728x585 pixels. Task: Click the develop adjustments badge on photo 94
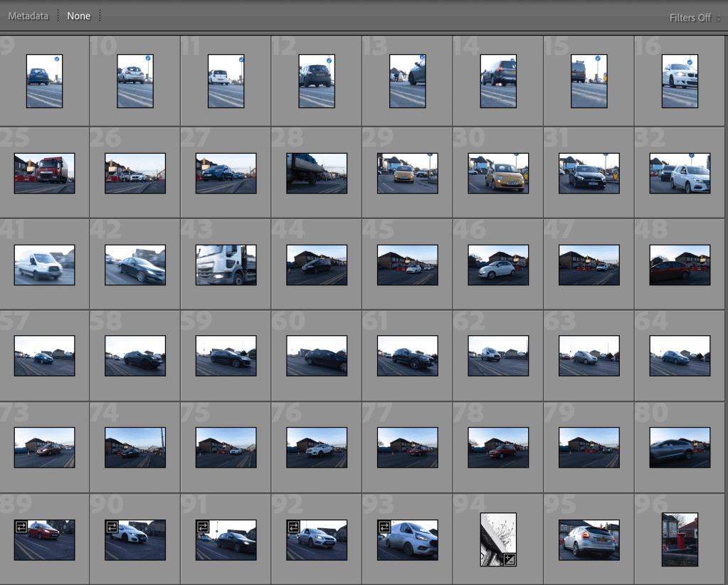point(510,559)
